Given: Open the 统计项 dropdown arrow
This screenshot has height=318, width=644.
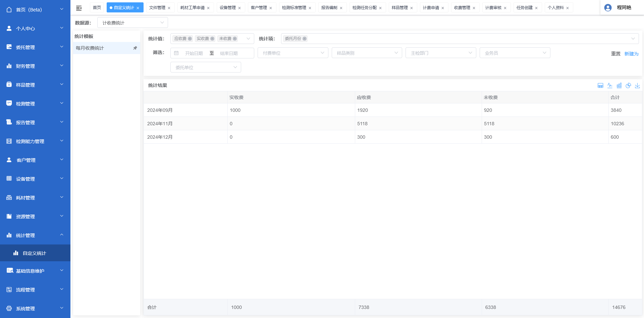Looking at the screenshot, I should tap(633, 39).
